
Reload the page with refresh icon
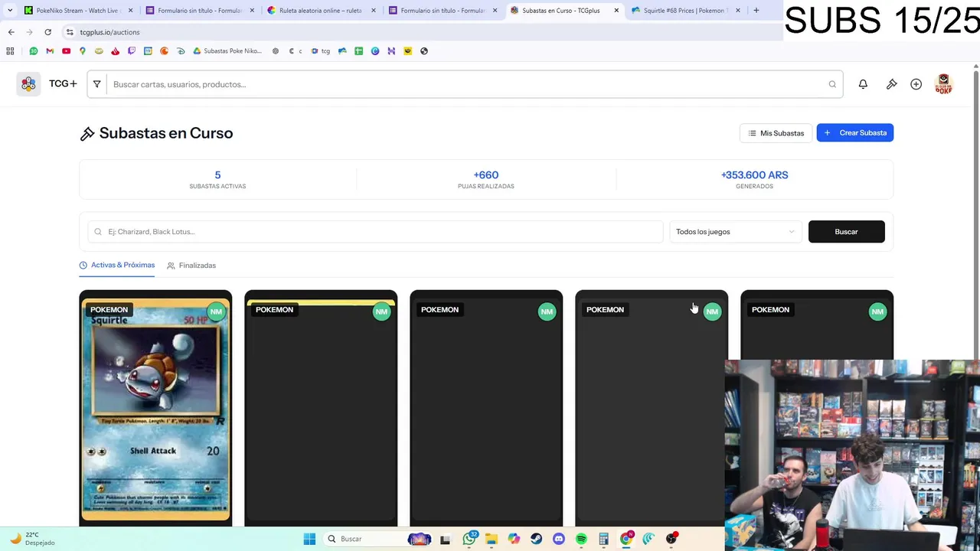(x=47, y=32)
